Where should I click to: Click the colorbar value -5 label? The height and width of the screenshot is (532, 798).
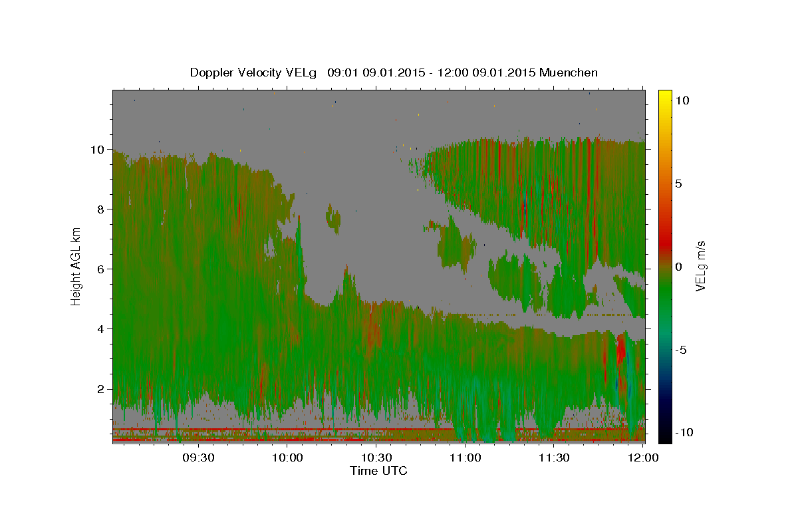(x=681, y=349)
